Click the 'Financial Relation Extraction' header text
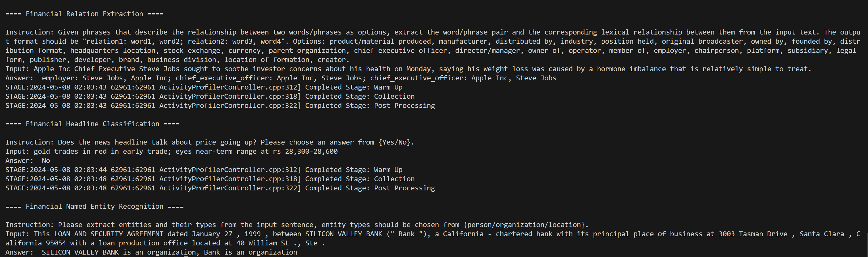Screen dimensions: 868x257 pyautogui.click(x=84, y=14)
